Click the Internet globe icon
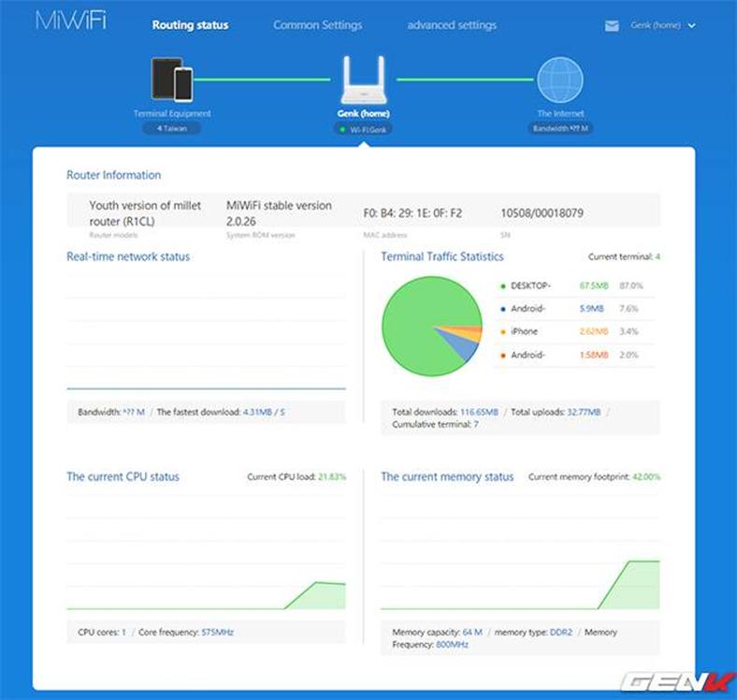 pyautogui.click(x=560, y=80)
